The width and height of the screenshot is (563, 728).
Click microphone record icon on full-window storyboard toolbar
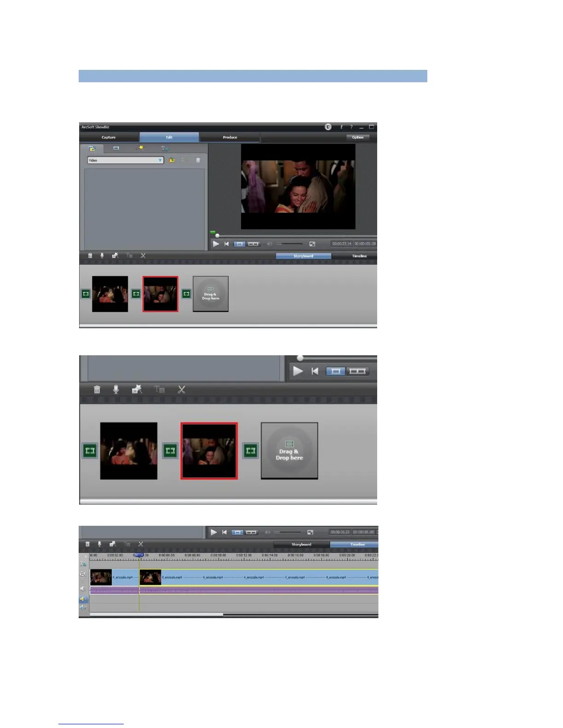(x=102, y=256)
